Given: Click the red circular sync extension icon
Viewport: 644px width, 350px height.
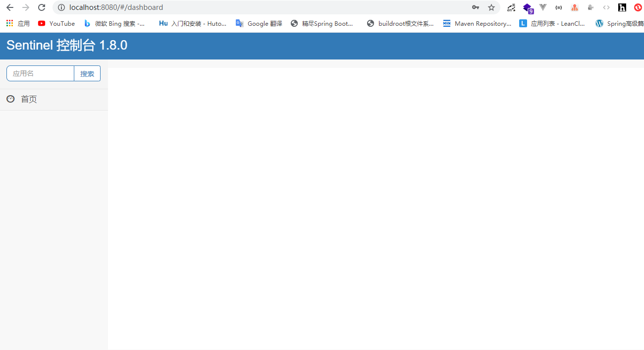Looking at the screenshot, I should point(638,7).
